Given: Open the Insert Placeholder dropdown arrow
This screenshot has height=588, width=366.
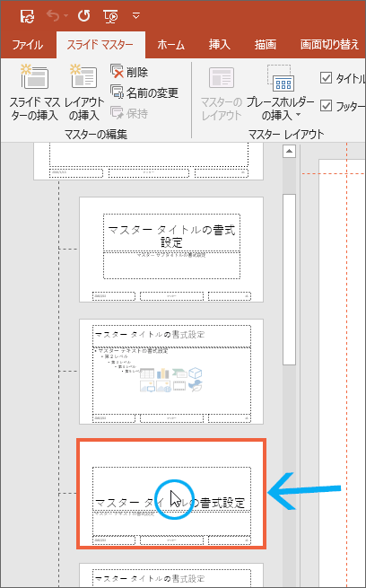Looking at the screenshot, I should tap(298, 115).
